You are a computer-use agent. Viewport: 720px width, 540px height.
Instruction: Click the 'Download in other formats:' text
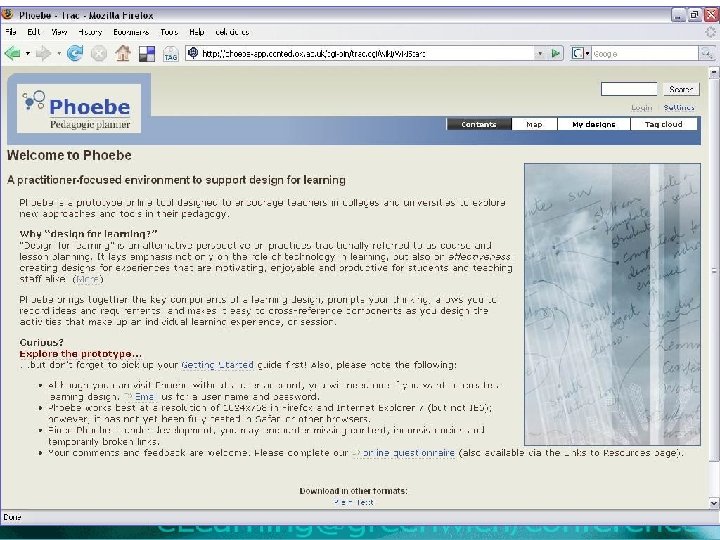click(353, 491)
